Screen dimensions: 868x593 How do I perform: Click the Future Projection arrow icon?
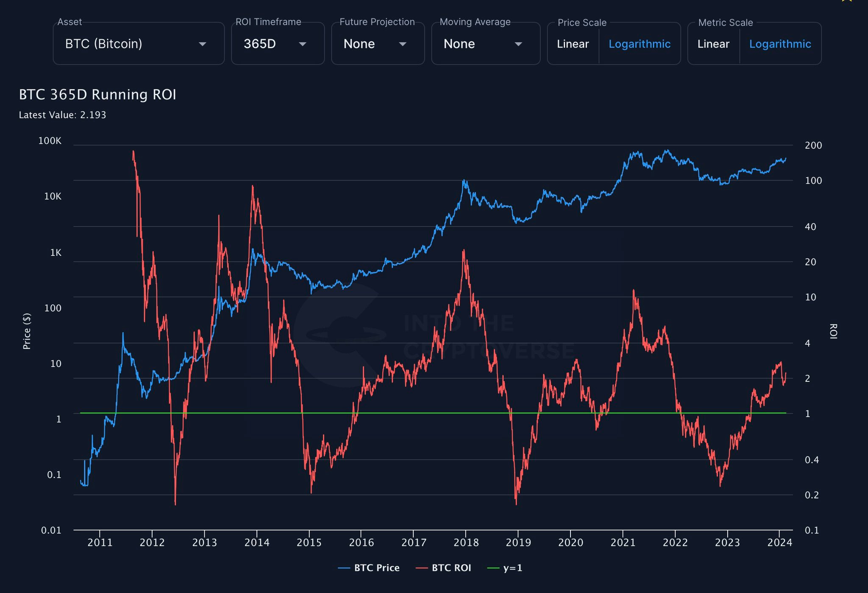click(x=403, y=44)
